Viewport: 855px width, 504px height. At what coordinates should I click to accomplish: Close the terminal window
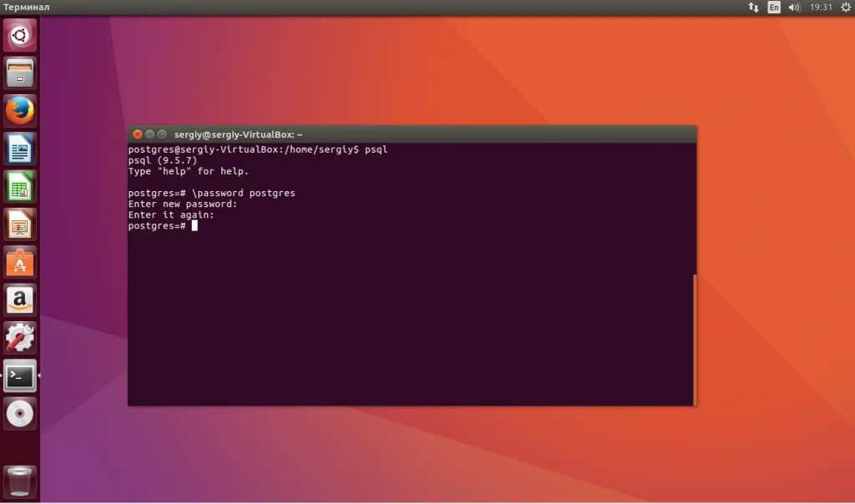pyautogui.click(x=138, y=134)
